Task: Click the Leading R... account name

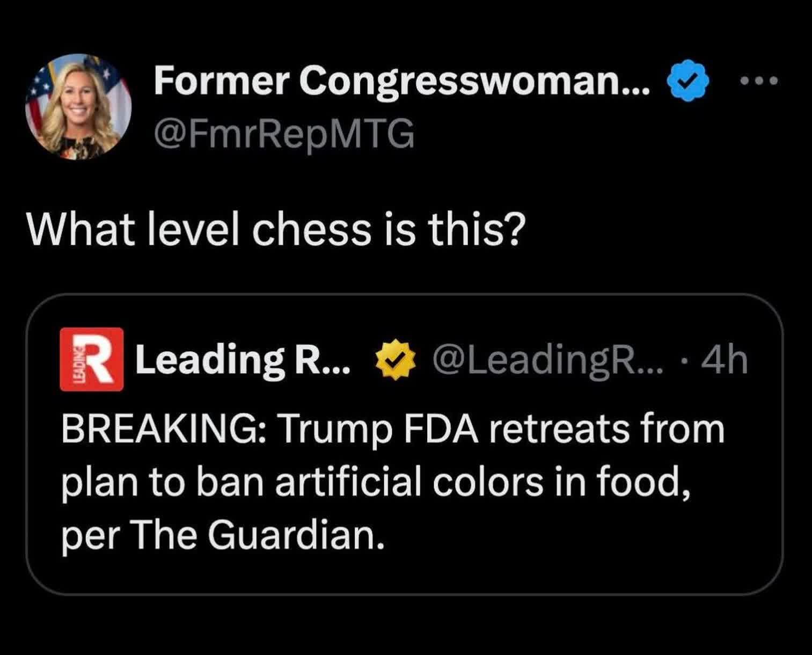Action: (243, 360)
